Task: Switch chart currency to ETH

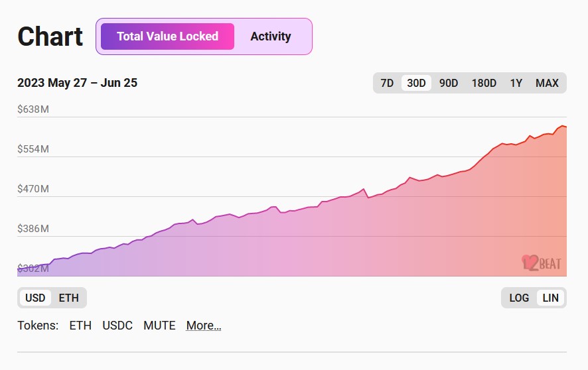Action: (x=68, y=298)
